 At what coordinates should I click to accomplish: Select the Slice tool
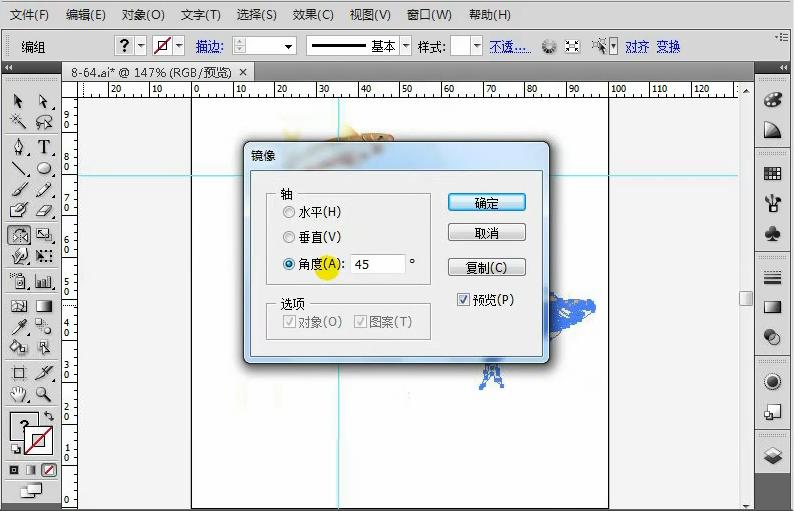[44, 373]
